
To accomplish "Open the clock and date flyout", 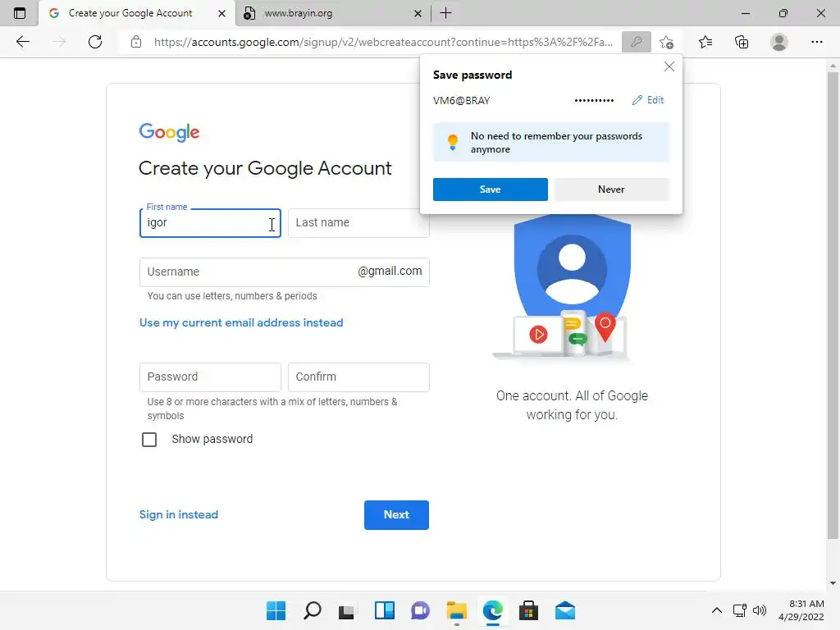I will pos(801,610).
